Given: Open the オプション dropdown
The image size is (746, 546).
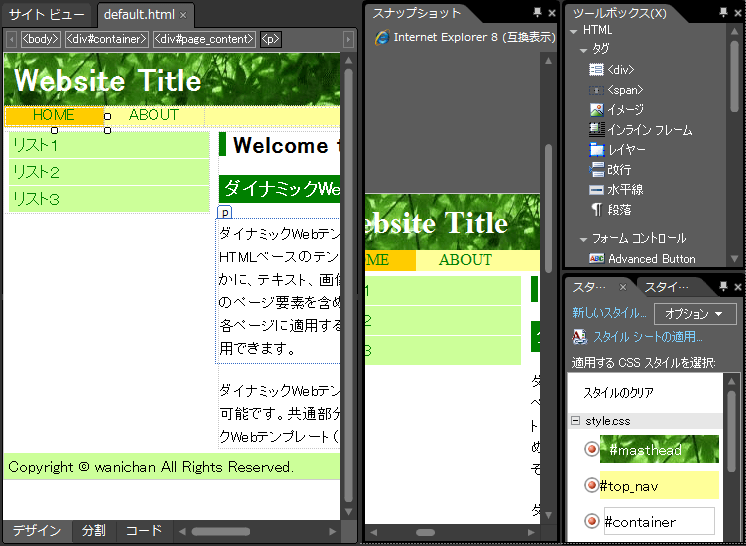Looking at the screenshot, I should [x=695, y=314].
